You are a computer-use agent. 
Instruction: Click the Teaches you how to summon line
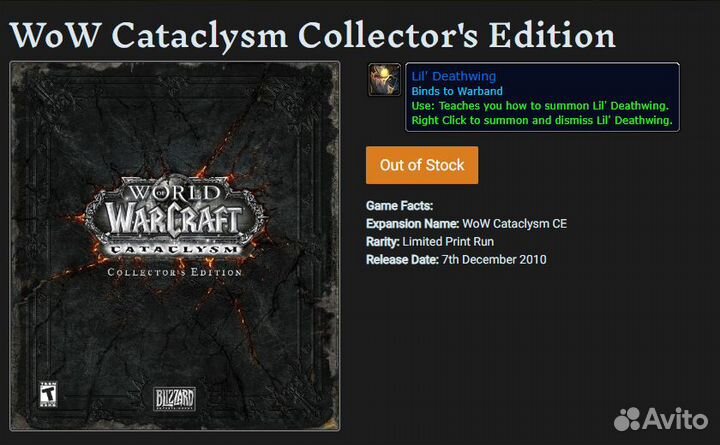click(x=540, y=106)
